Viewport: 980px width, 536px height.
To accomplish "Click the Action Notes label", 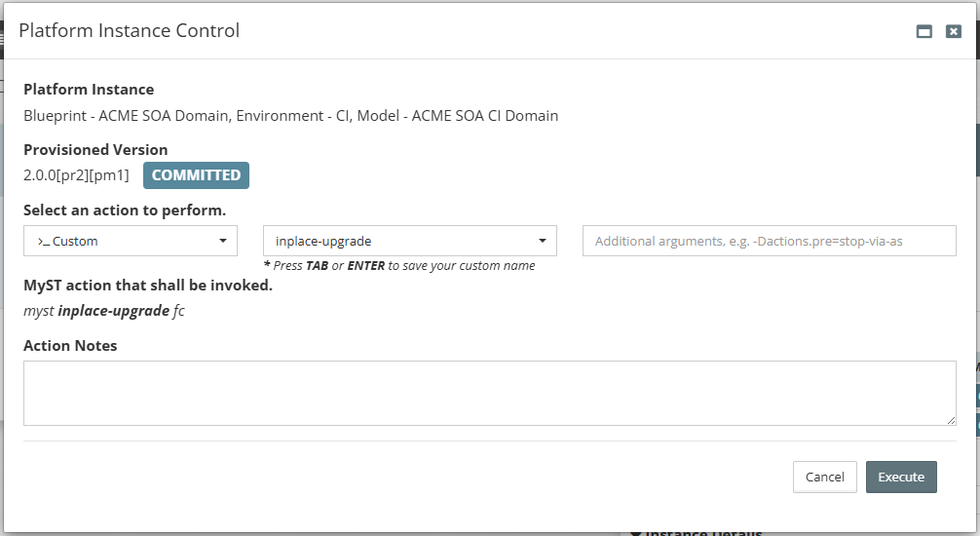I will point(70,345).
